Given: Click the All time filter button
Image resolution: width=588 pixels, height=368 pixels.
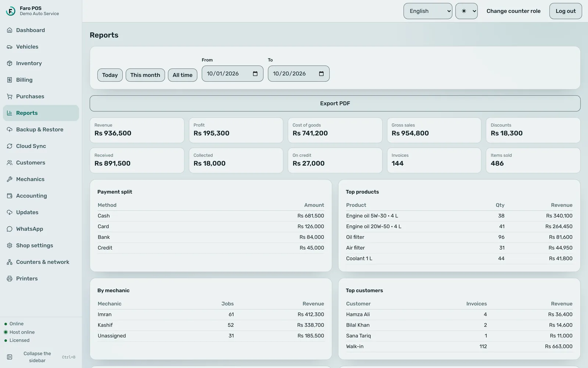Looking at the screenshot, I should click(183, 75).
